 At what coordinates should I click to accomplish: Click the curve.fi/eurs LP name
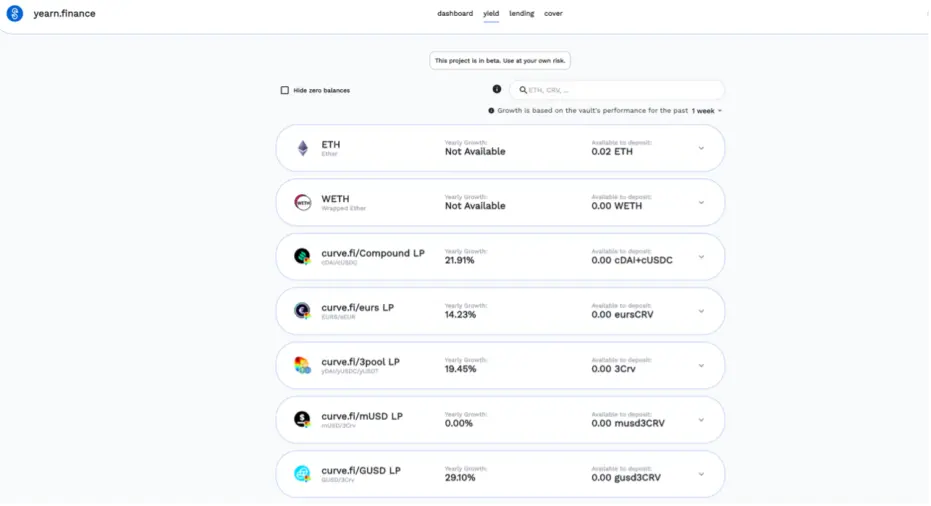click(357, 308)
